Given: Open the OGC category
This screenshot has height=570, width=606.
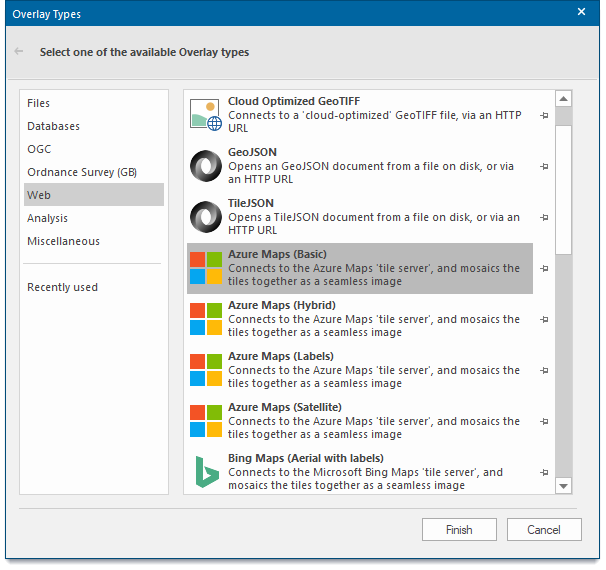Looking at the screenshot, I should (94, 149).
